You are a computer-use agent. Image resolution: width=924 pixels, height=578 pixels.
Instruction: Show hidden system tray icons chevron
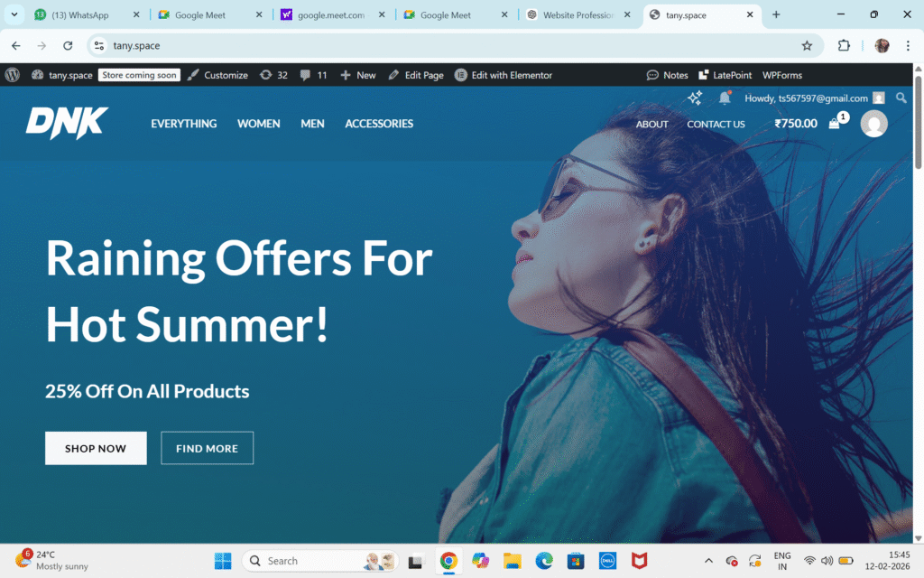(709, 560)
